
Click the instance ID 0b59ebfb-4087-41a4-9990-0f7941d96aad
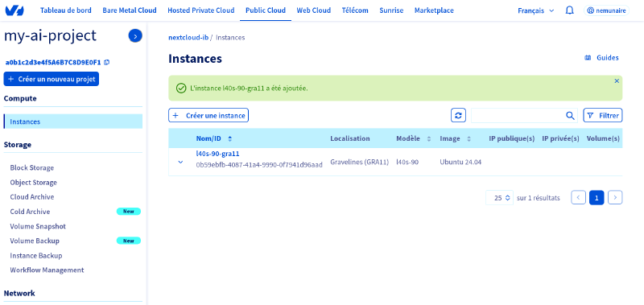coord(259,165)
